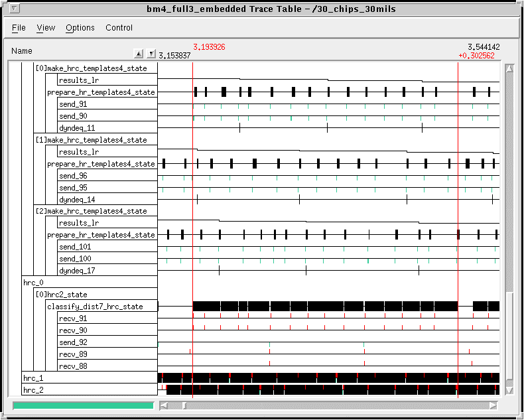Click the green progress bar at bottom left

click(x=83, y=405)
